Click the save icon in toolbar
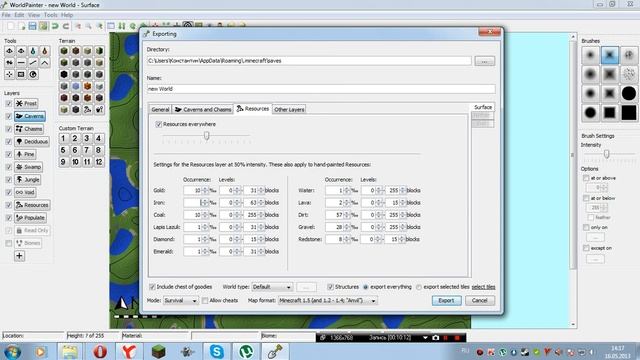Screen dimensions: 640x360 (32, 26)
